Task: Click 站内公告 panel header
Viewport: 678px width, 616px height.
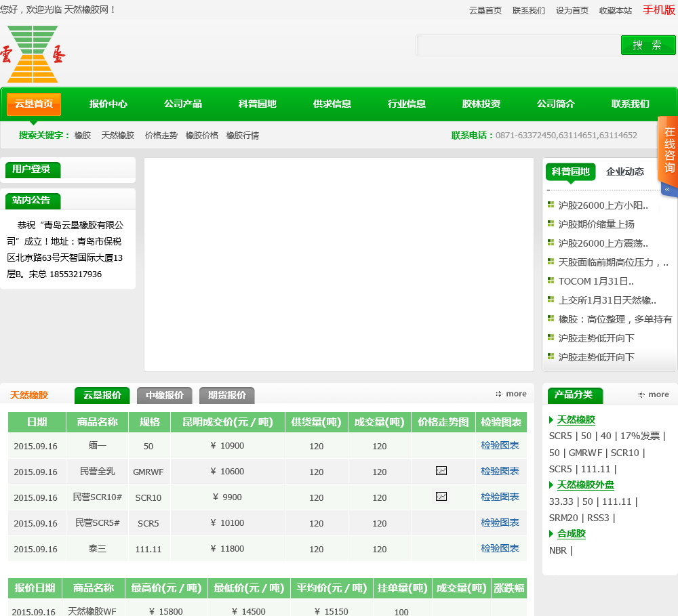Action: click(33, 200)
